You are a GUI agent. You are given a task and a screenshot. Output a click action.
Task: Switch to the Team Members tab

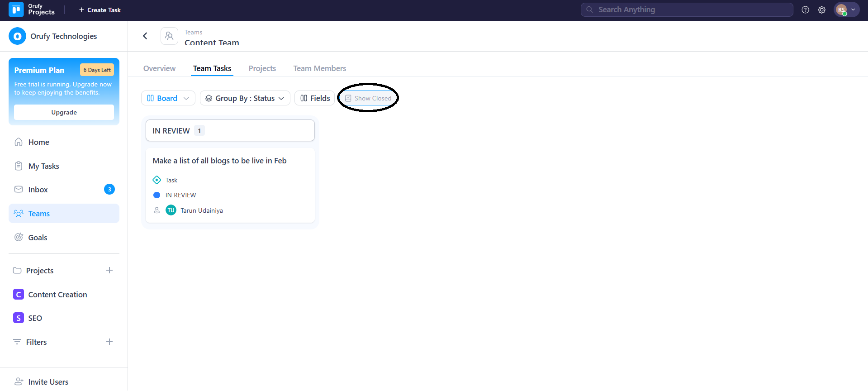(319, 68)
